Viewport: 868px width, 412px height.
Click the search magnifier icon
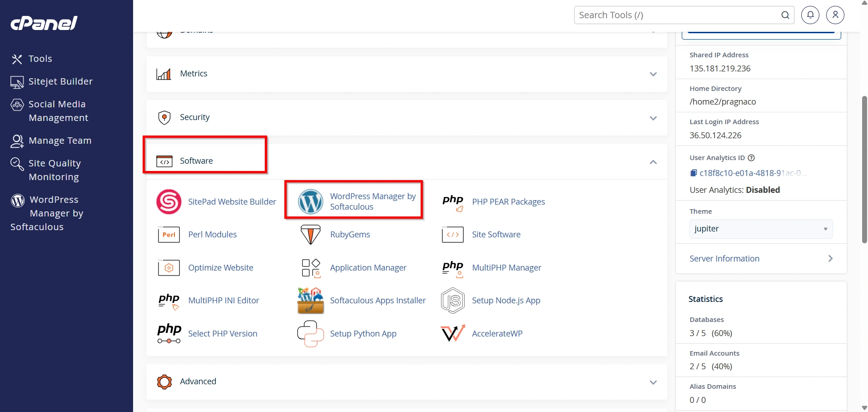click(x=785, y=15)
